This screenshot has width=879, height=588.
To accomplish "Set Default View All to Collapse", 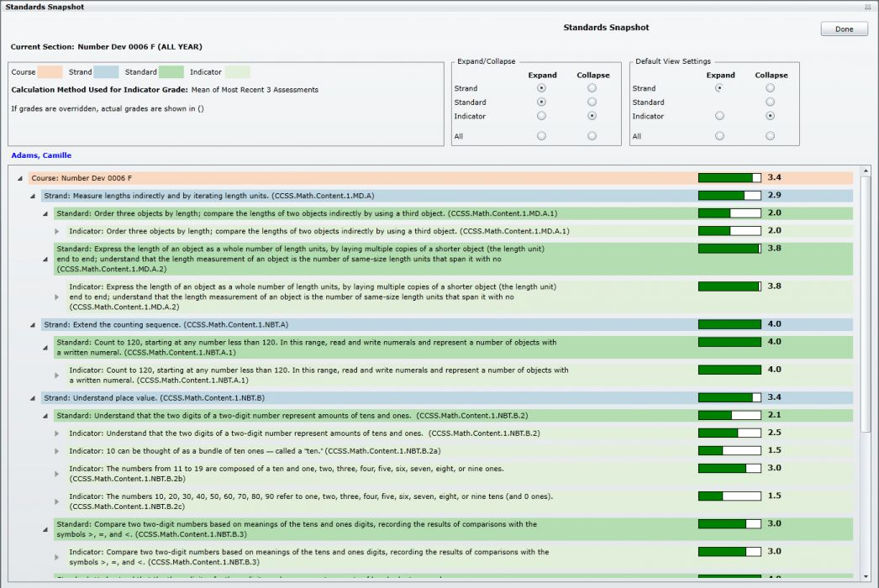I will click(x=771, y=135).
